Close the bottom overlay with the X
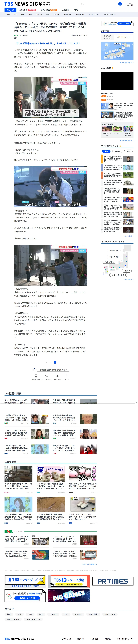This screenshot has height=644, width=138. 136,402
